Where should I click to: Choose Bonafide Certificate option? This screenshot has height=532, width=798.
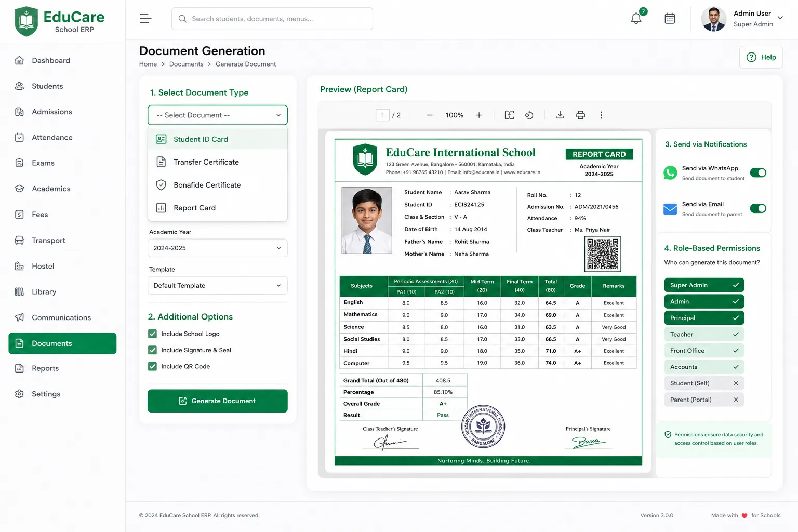click(x=218, y=185)
